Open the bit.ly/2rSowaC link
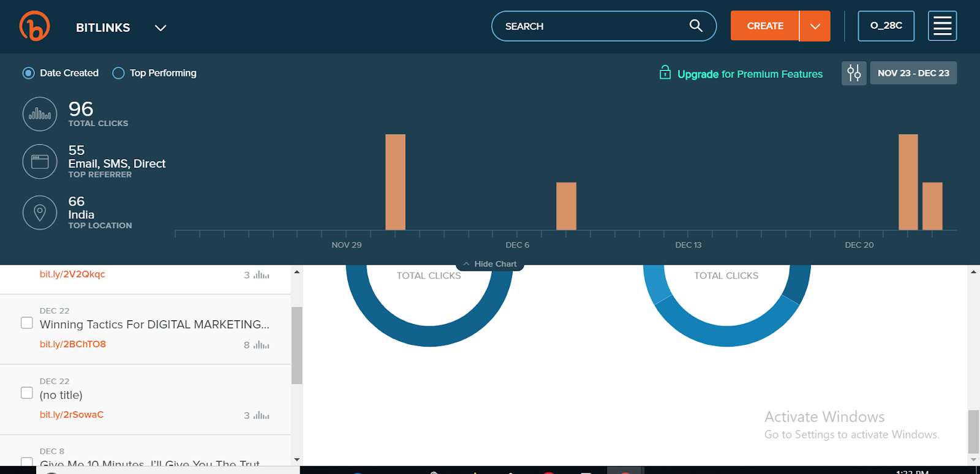 72,415
